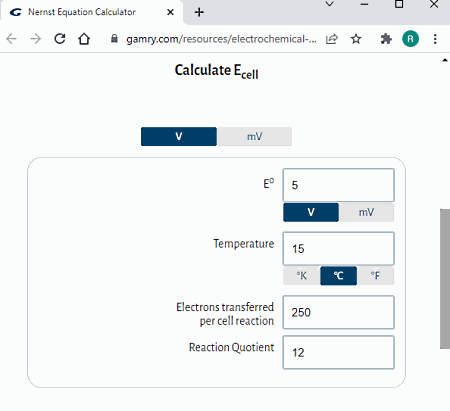The width and height of the screenshot is (450, 411).
Task: Open Chrome three-dot menu
Action: pos(435,39)
